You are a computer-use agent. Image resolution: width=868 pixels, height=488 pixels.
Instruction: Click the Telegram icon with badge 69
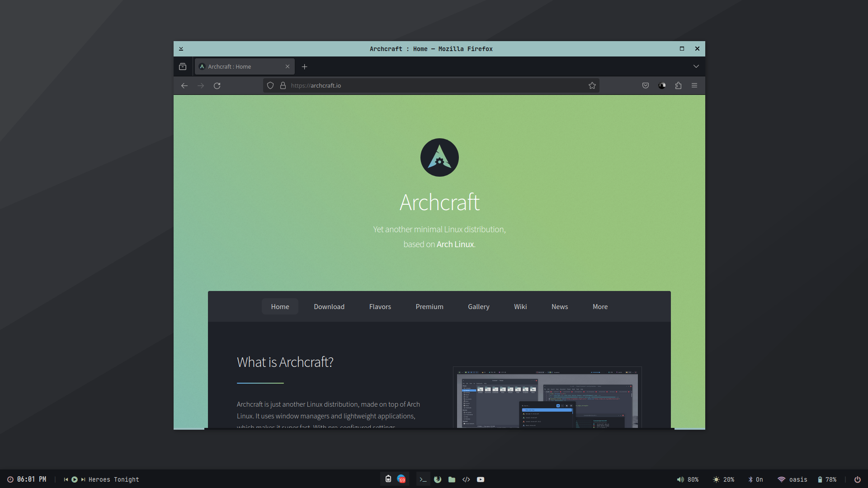(401, 479)
